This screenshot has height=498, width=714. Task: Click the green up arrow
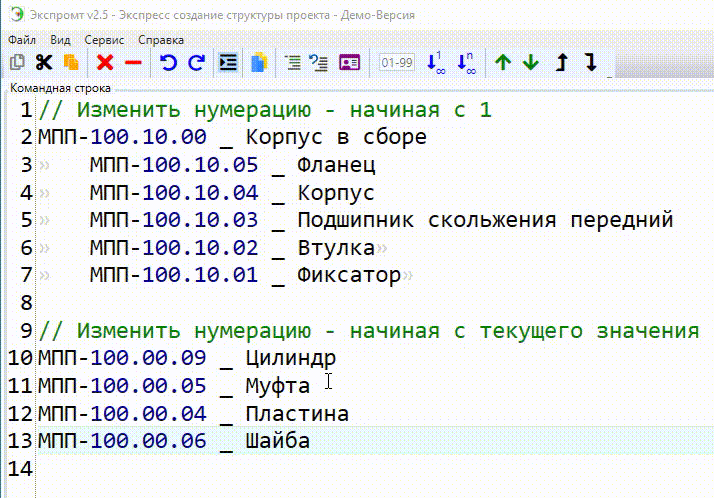503,62
